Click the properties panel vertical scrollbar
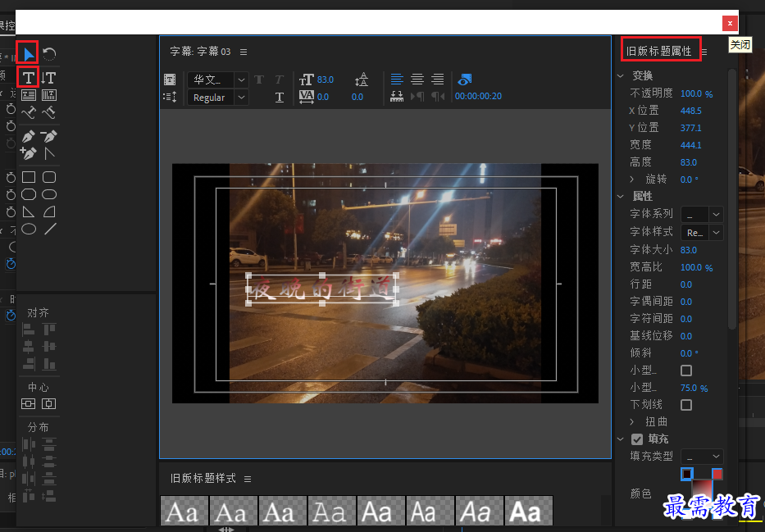 pyautogui.click(x=732, y=200)
